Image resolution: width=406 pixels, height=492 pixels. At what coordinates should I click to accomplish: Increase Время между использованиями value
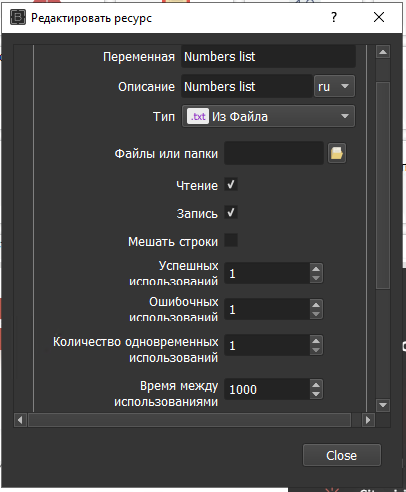tap(316, 385)
